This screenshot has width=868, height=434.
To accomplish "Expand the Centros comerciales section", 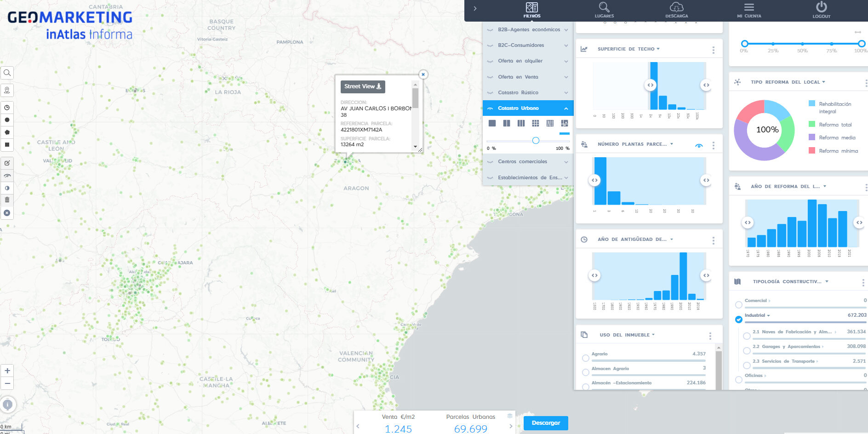I will click(529, 162).
